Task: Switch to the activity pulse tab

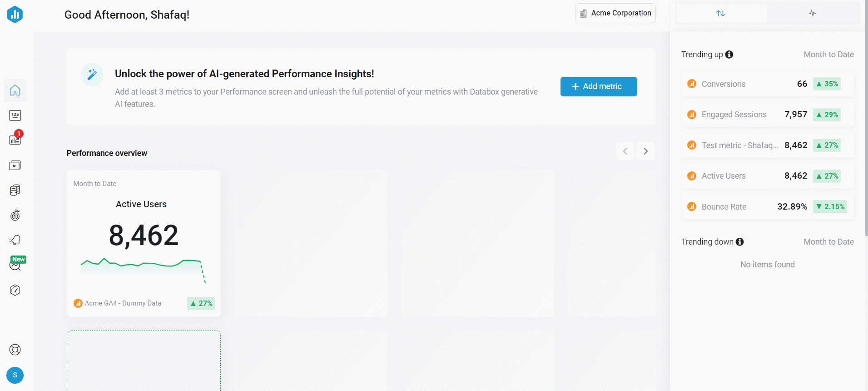Action: click(x=813, y=13)
